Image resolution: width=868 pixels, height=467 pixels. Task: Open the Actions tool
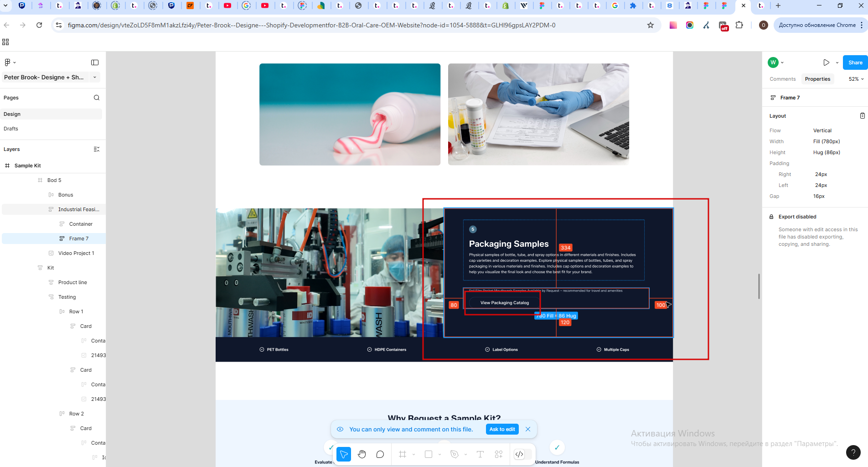pos(499,454)
